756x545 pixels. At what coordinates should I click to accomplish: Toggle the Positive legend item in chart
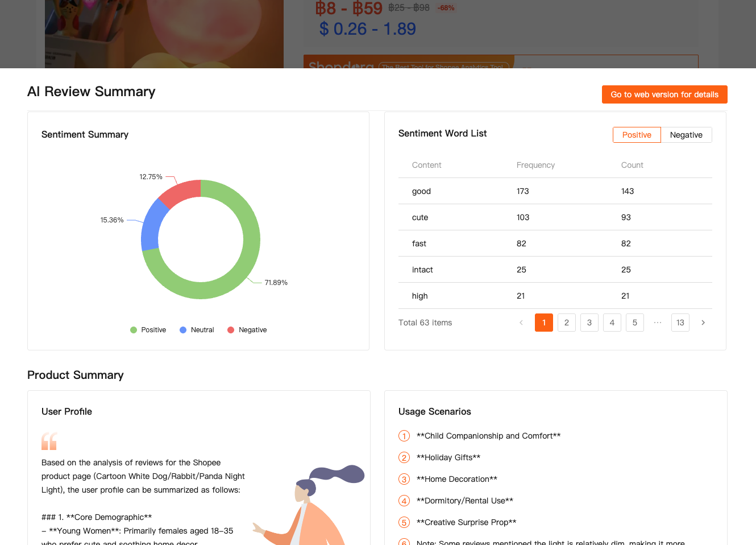[x=148, y=330]
